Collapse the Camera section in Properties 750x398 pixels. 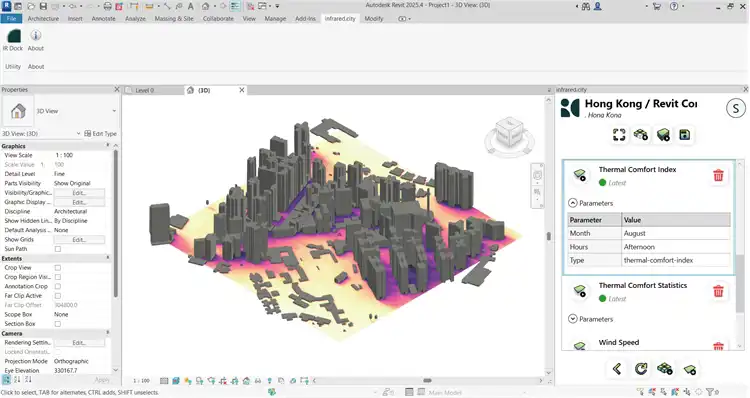click(108, 333)
